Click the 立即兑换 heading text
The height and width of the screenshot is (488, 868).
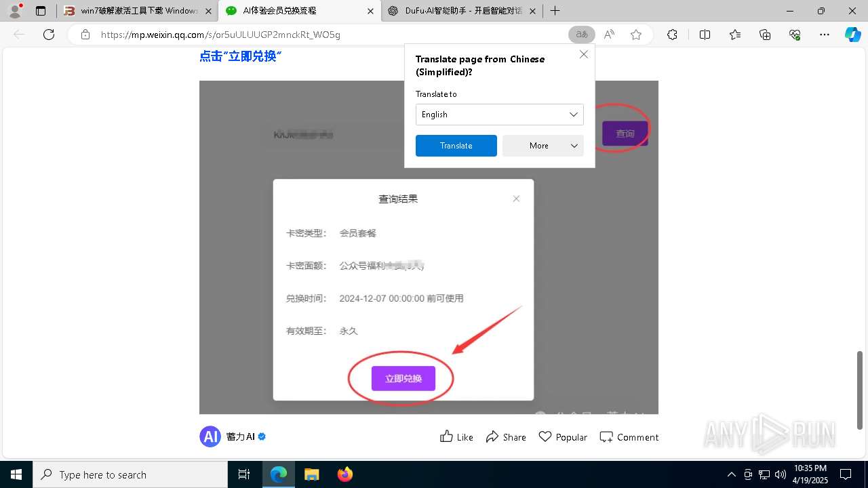point(240,56)
